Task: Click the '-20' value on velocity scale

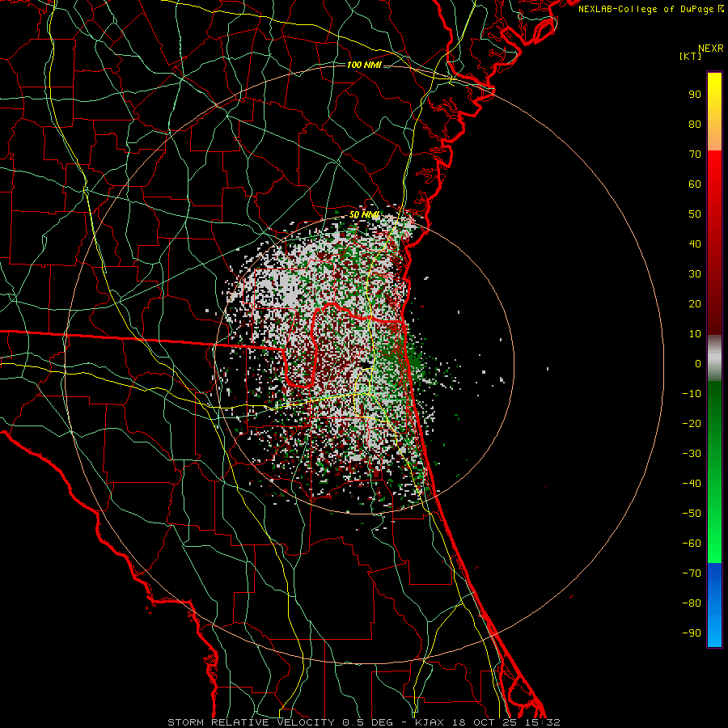Action: [x=692, y=424]
